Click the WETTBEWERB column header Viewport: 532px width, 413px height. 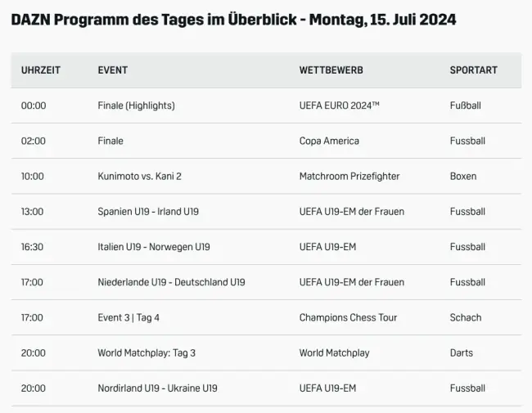click(331, 70)
